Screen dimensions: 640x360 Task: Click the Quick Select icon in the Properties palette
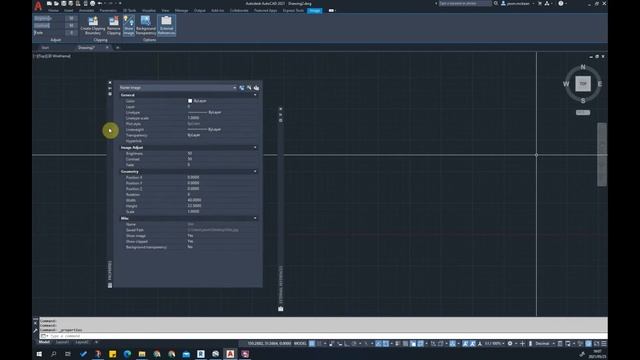coord(256,88)
